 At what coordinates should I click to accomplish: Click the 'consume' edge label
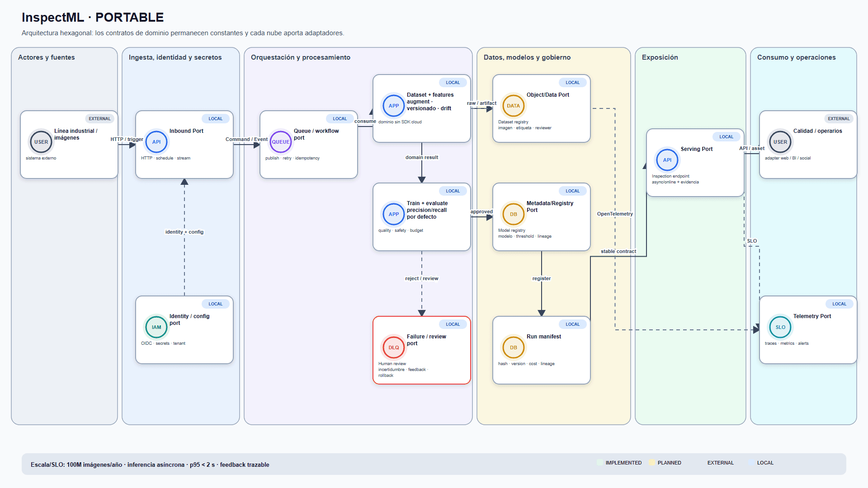tap(365, 121)
